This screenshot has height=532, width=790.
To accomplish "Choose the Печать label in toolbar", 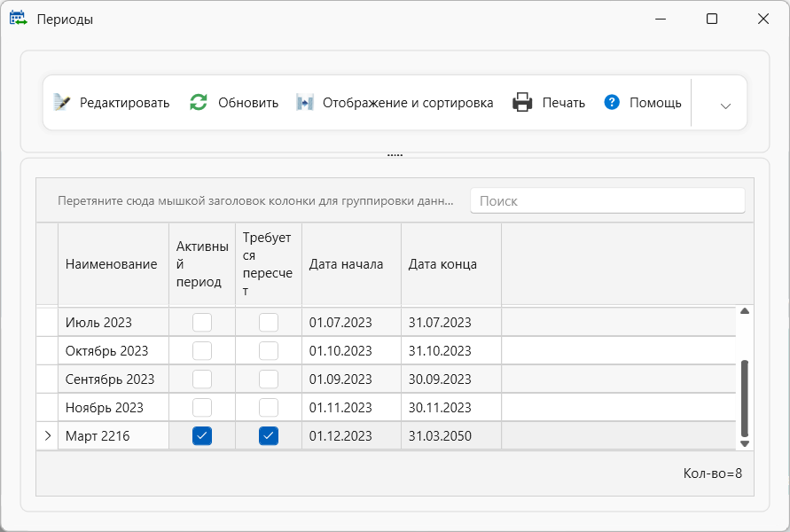I will point(564,103).
